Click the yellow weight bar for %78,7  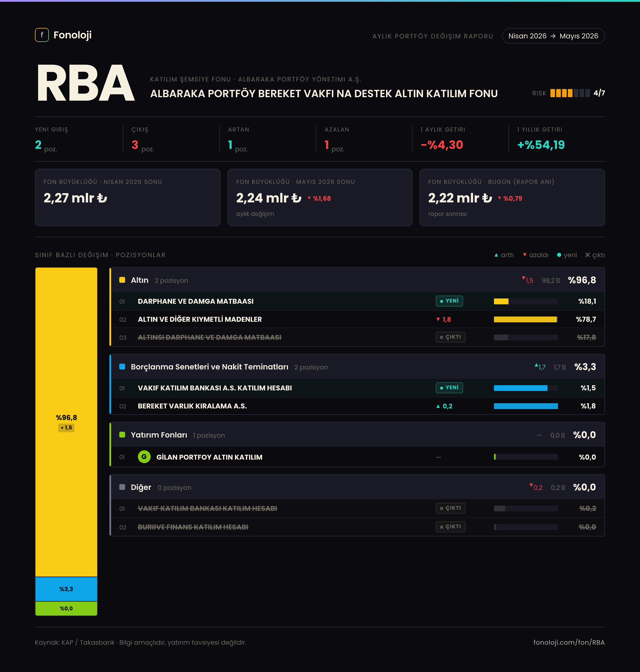point(525,319)
